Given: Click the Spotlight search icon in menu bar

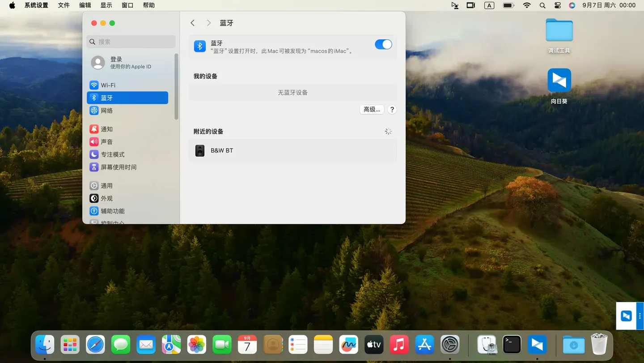Looking at the screenshot, I should pyautogui.click(x=542, y=5).
